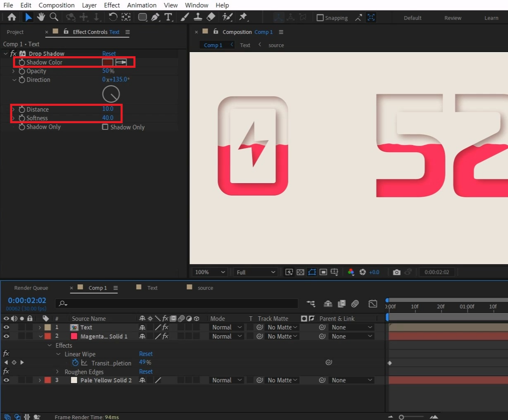Image resolution: width=508 pixels, height=420 pixels.
Task: Toggle mask and shape path visibility
Action: tap(312, 272)
